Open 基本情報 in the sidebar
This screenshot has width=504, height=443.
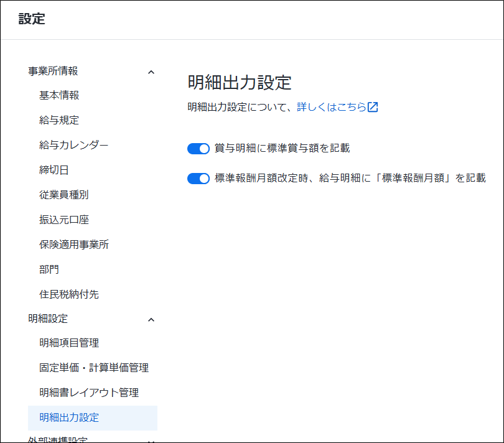(59, 95)
